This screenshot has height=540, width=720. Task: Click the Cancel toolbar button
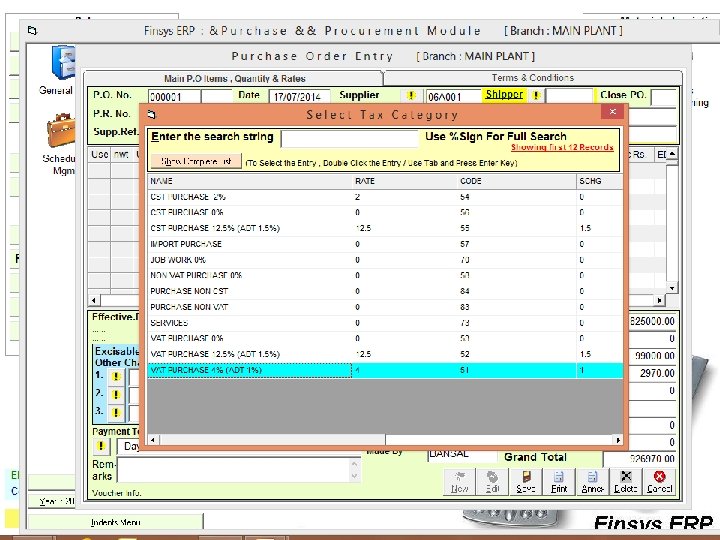coord(659,482)
